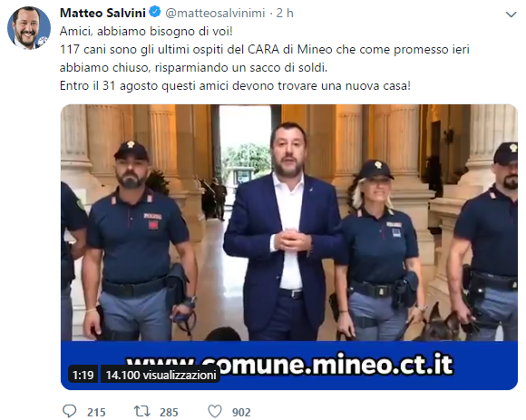Play the embedded video of Salvini
This screenshot has height=420, width=526.
click(288, 247)
